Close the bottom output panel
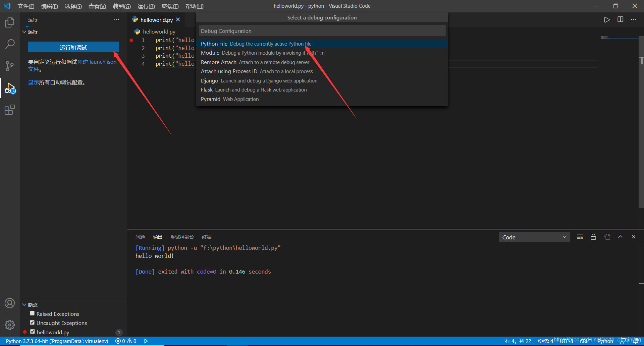Viewport: 644px width, 346px height. [634, 237]
